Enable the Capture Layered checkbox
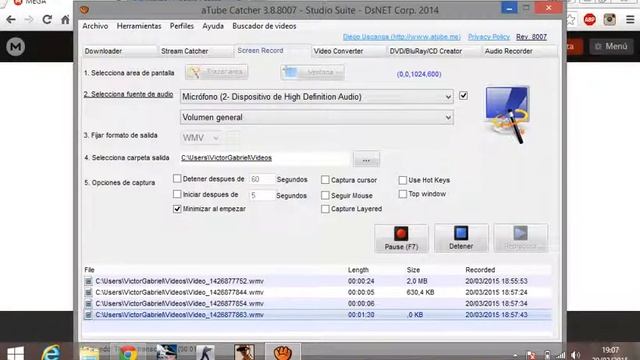The width and height of the screenshot is (640, 360). (325, 209)
